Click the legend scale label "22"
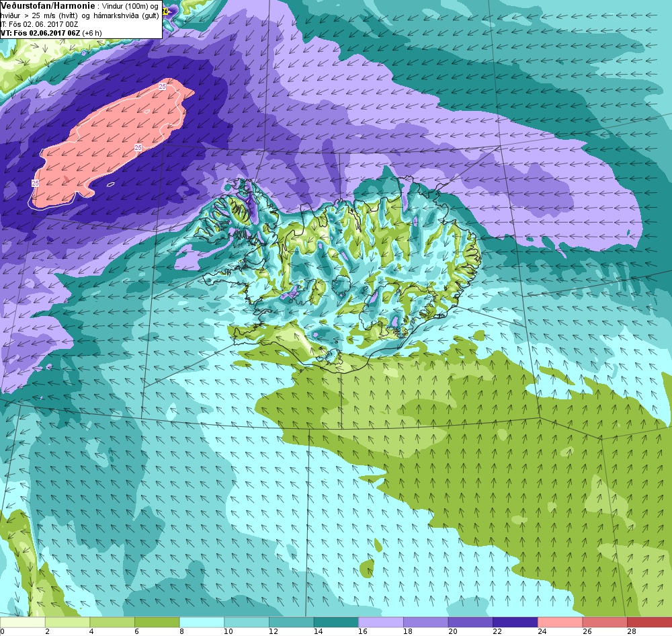Screen dimensions: 672x636 [497, 631]
